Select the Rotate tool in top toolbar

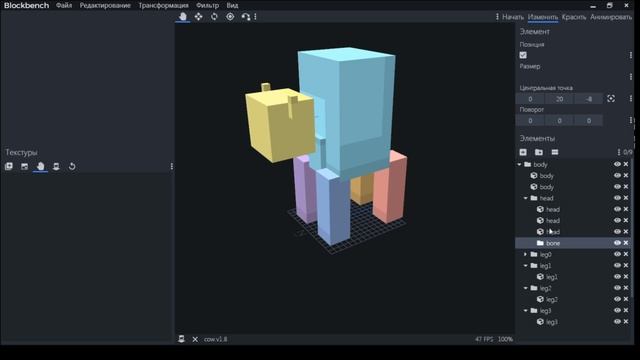tap(214, 17)
